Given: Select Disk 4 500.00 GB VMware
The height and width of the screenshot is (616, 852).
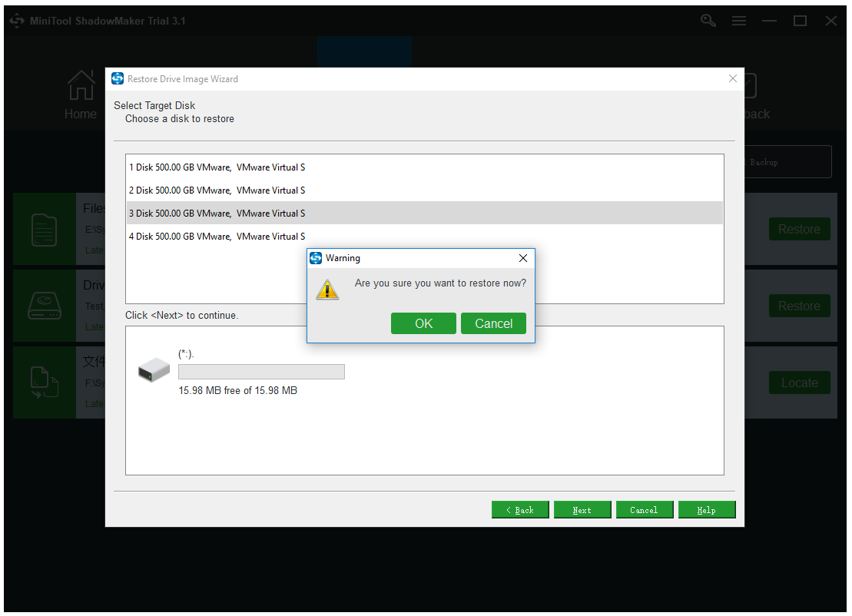Looking at the screenshot, I should tap(424, 237).
